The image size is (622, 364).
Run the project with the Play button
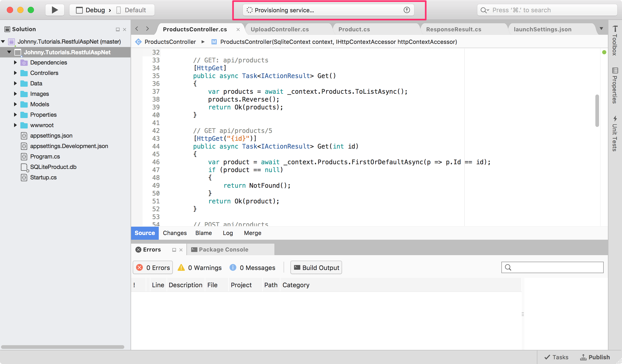(55, 10)
